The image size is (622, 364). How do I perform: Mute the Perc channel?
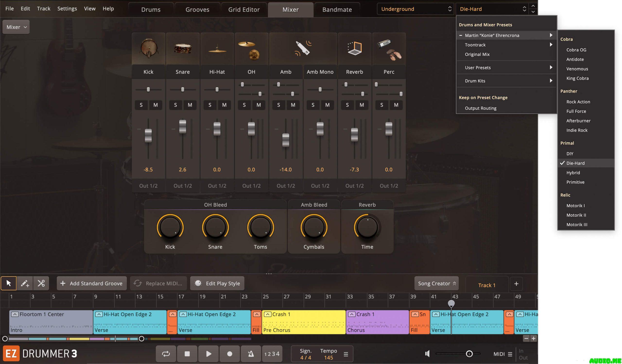click(396, 105)
